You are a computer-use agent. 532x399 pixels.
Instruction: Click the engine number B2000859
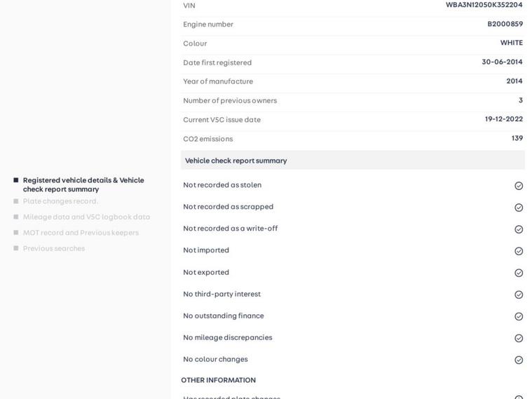pos(505,24)
